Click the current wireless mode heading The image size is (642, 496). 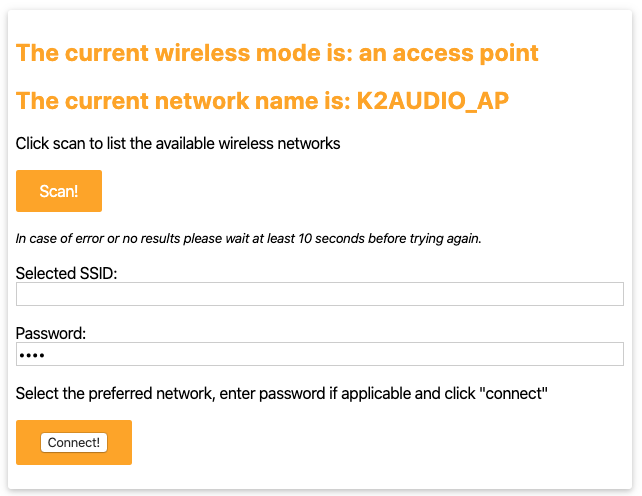[x=277, y=53]
